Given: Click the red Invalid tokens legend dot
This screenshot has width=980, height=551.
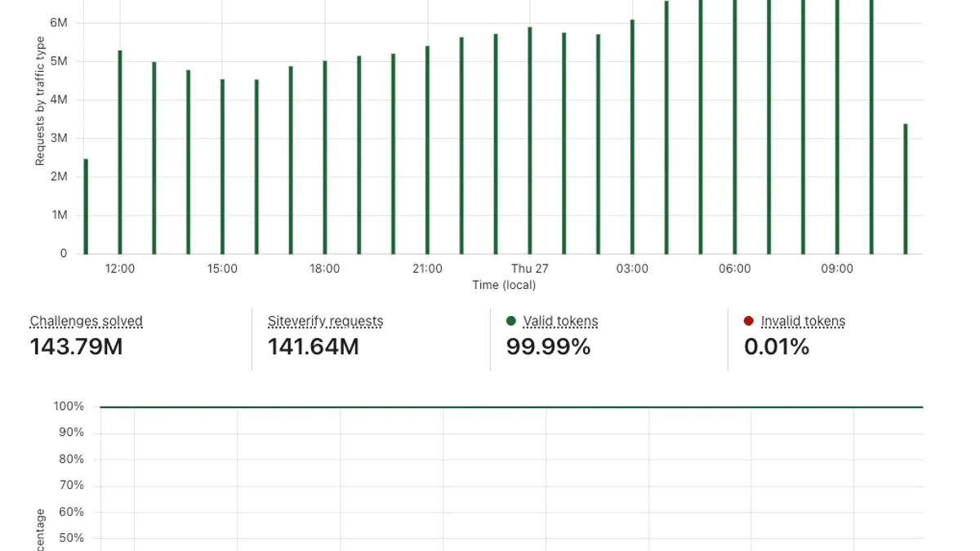Looking at the screenshot, I should 749,322.
